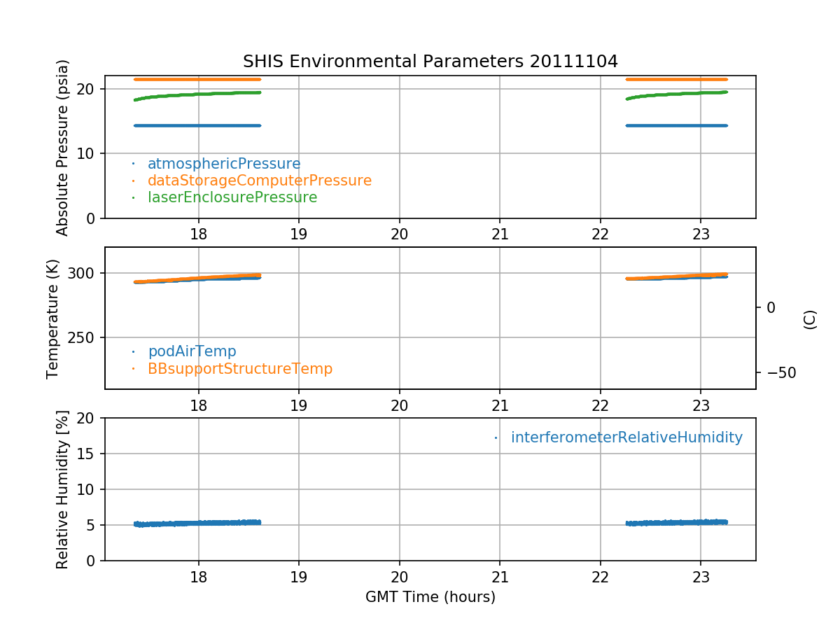Select the atmosphericPressure legend entry
The height and width of the screenshot is (630, 840).
pos(223,164)
